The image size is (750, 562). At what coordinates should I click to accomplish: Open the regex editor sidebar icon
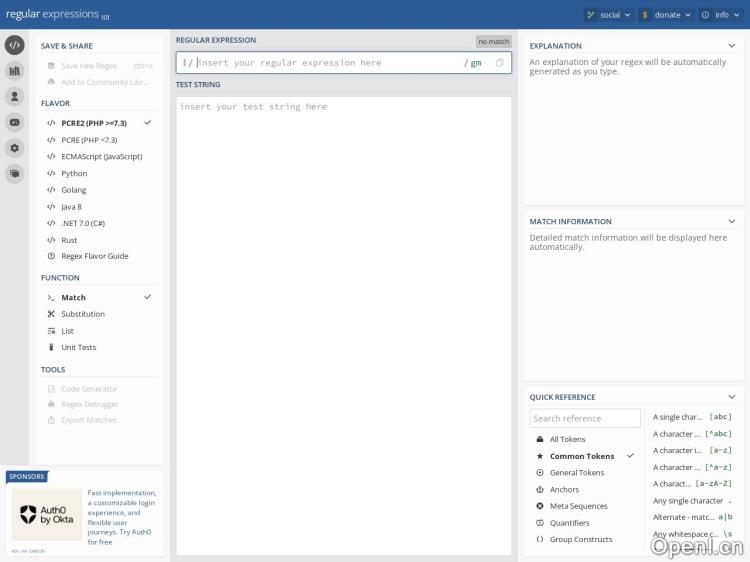click(14, 45)
